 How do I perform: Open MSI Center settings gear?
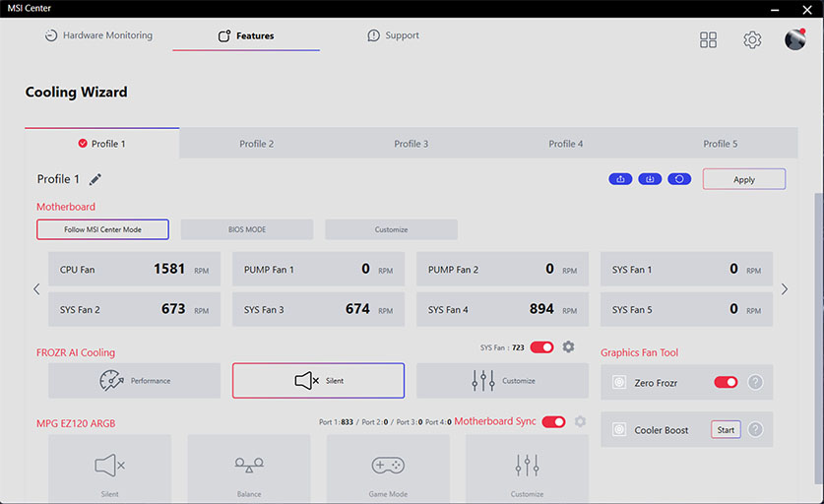point(752,39)
